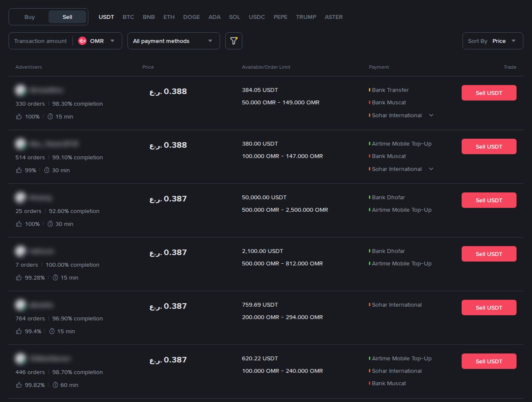
Task: Click advertiser name in 514 orders row
Action: click(54, 144)
